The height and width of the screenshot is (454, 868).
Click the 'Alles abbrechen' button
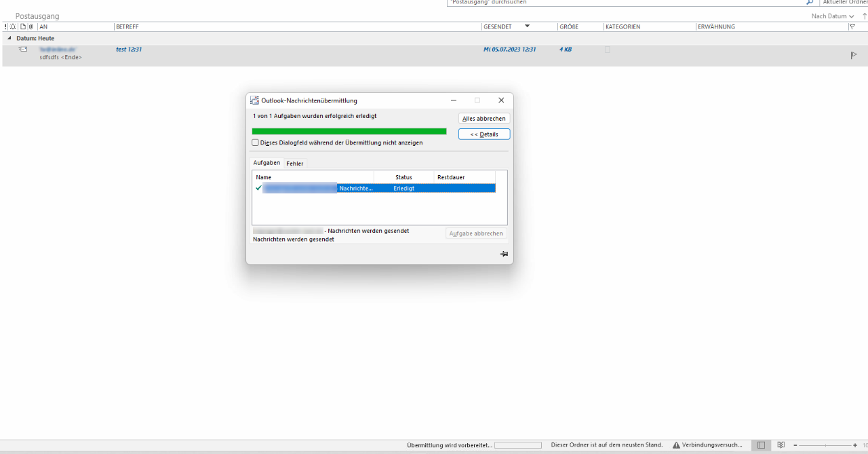[x=484, y=119]
